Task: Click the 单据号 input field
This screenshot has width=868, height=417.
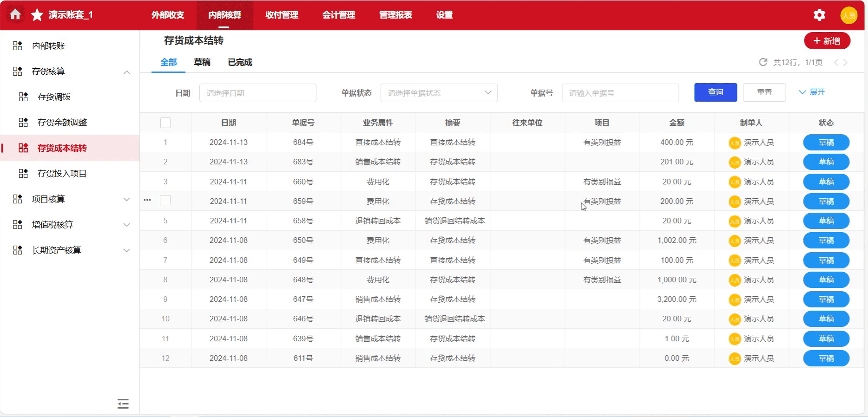Action: click(620, 93)
